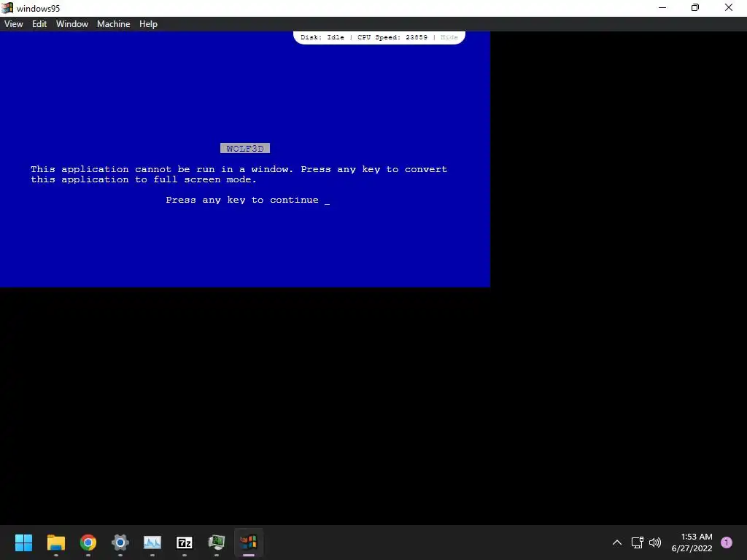Open the Edit menu
Image resolution: width=747 pixels, height=560 pixels.
click(39, 24)
